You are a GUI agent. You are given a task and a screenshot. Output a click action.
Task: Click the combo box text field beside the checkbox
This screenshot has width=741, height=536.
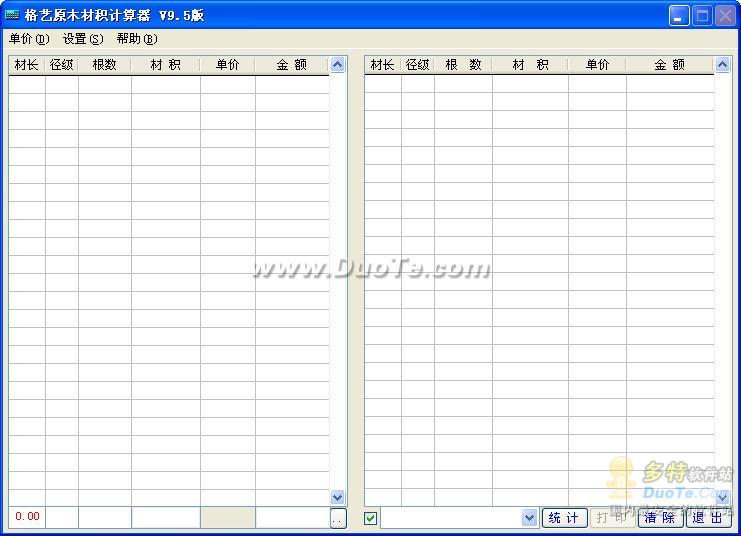451,518
